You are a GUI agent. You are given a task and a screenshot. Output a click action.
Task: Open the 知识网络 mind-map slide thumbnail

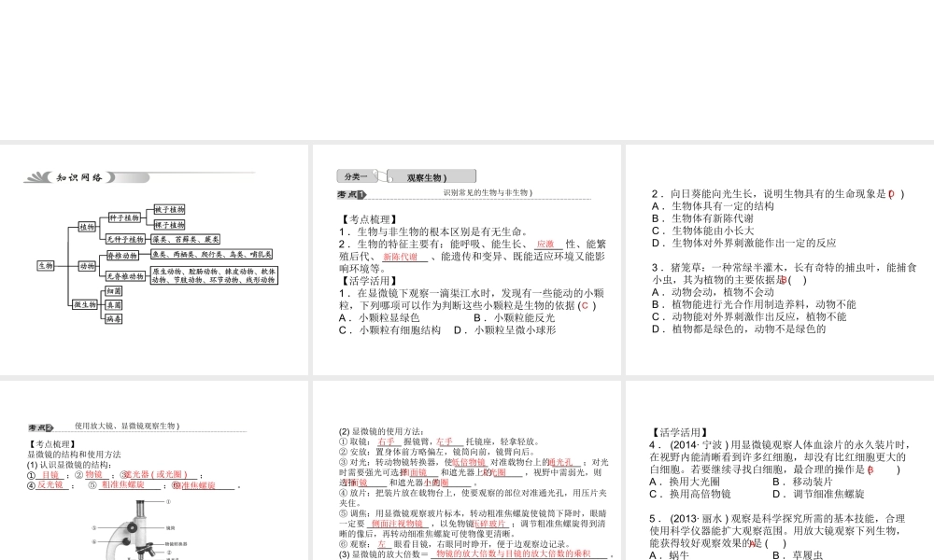[154, 259]
